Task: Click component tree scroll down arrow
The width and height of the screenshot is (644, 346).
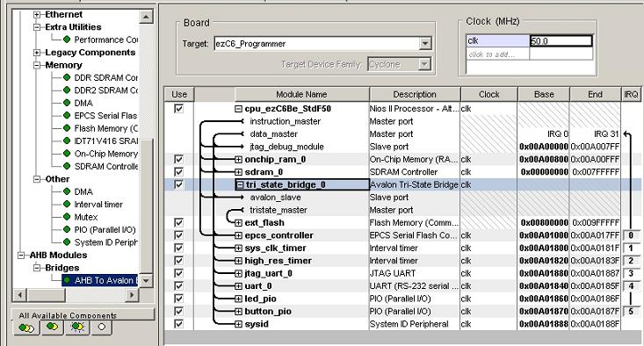Action: [146, 280]
